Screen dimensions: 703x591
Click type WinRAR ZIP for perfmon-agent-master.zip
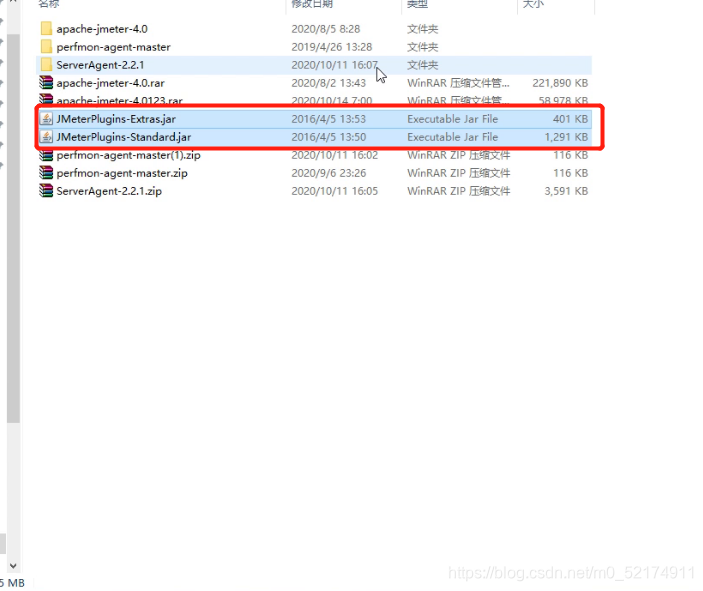(459, 173)
